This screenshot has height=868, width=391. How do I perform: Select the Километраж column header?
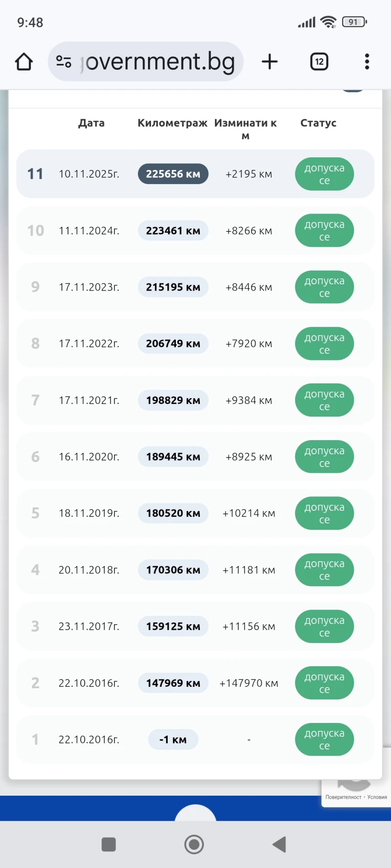coord(172,123)
